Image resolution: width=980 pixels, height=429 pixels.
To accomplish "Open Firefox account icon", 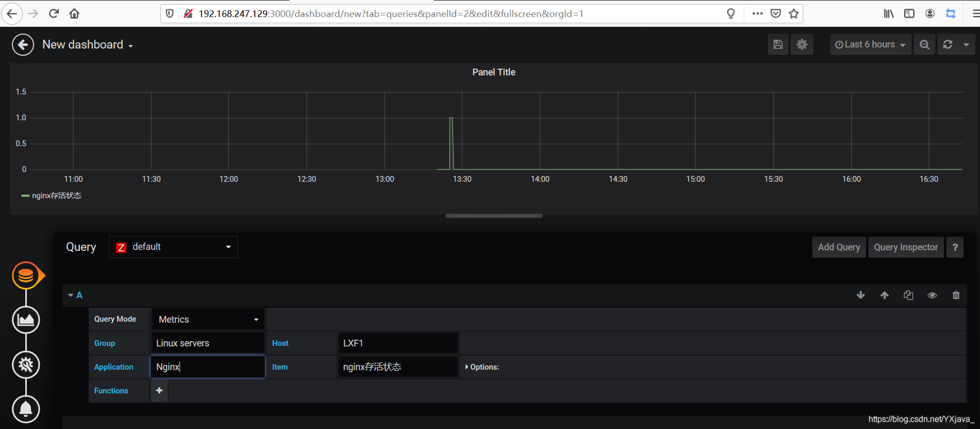I will pos(930,13).
